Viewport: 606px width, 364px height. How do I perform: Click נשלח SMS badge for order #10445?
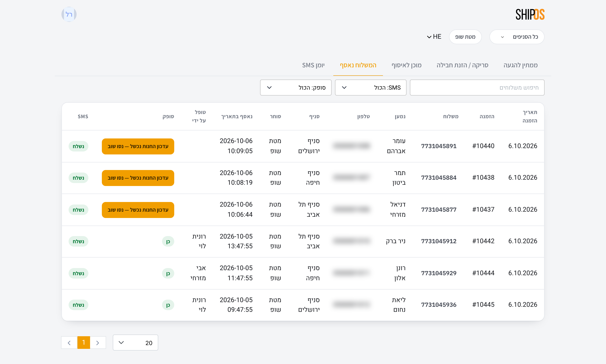(x=78, y=305)
